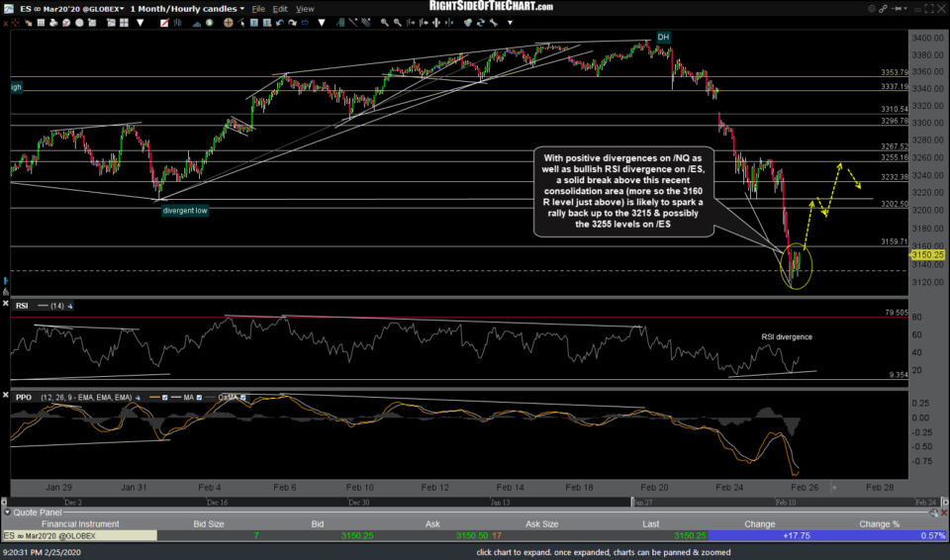This screenshot has height=560, width=950.
Task: Toggle the OsMA checkbox in PPO pane
Action: [243, 398]
